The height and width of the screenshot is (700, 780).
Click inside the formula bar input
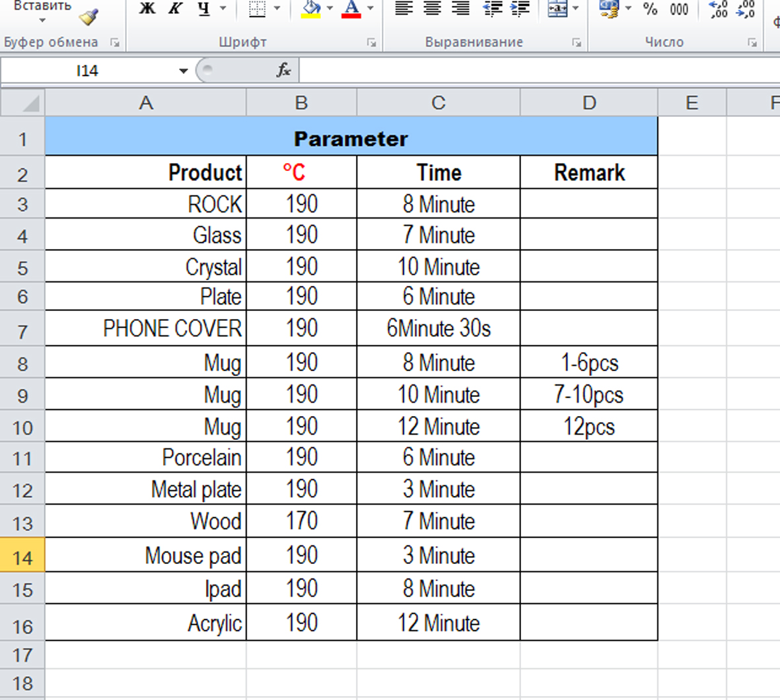coord(539,70)
